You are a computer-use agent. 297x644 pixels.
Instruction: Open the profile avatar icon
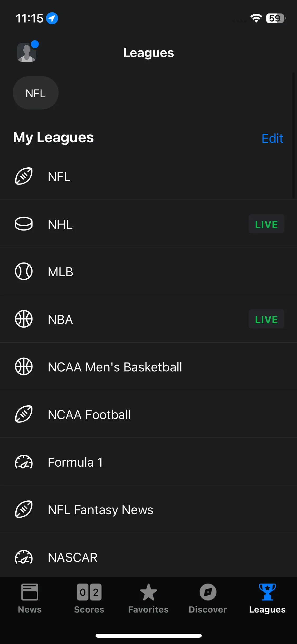pyautogui.click(x=27, y=52)
